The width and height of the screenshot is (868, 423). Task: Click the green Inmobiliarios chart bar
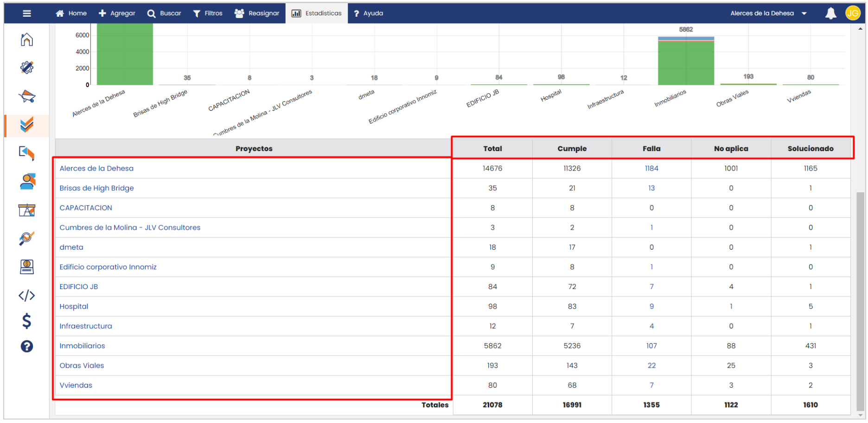click(686, 63)
